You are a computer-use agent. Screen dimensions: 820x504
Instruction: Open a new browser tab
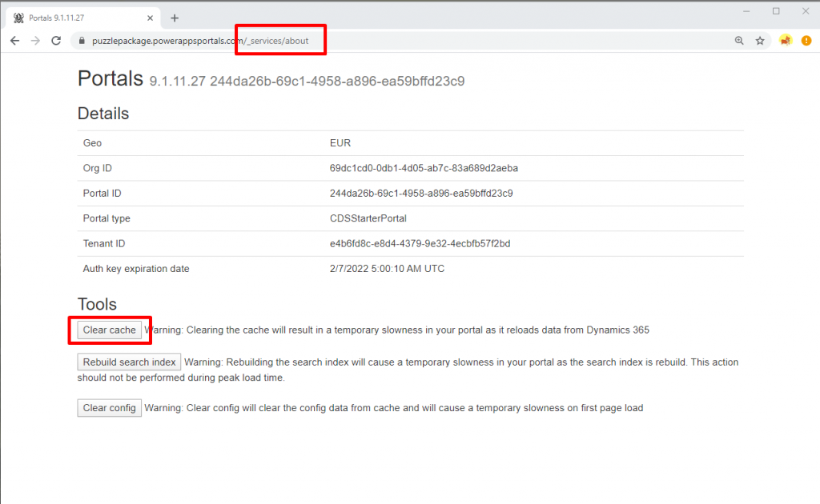(x=175, y=18)
